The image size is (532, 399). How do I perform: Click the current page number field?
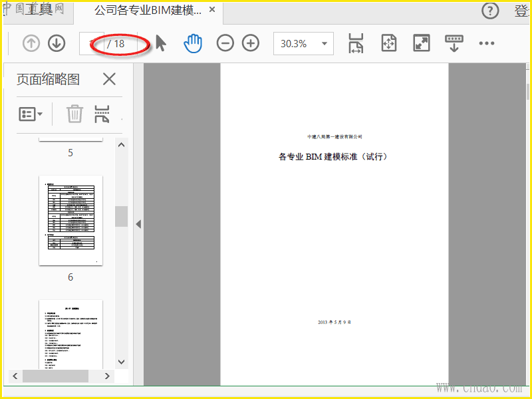click(92, 43)
